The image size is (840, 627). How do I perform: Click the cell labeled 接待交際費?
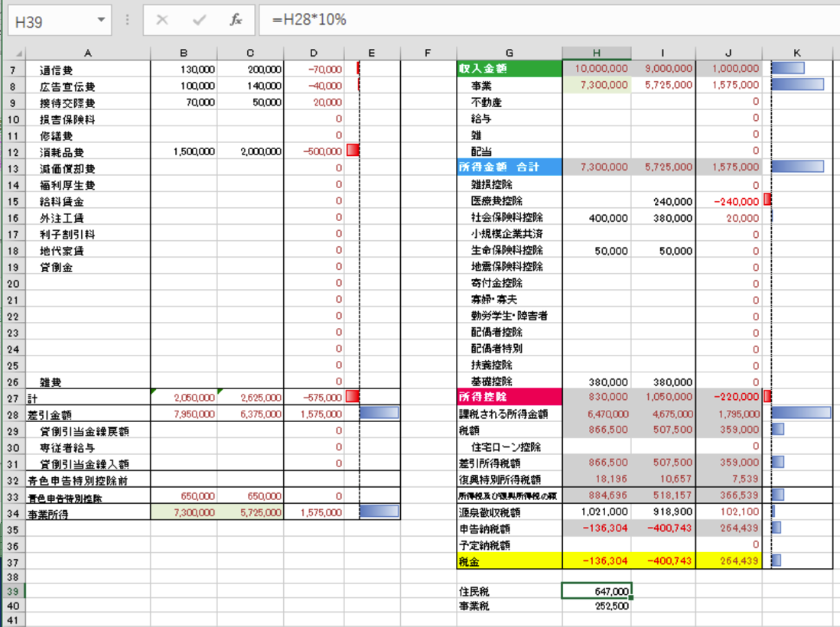[88, 102]
